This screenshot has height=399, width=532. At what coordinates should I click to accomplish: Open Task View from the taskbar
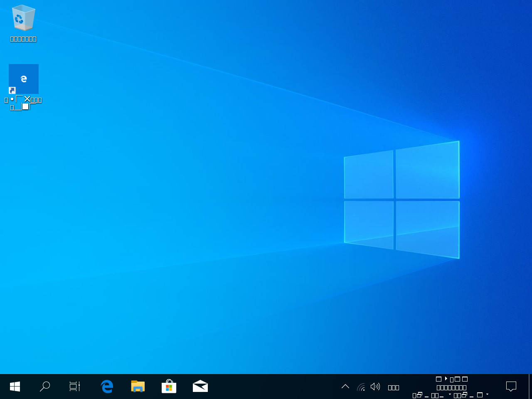click(75, 387)
